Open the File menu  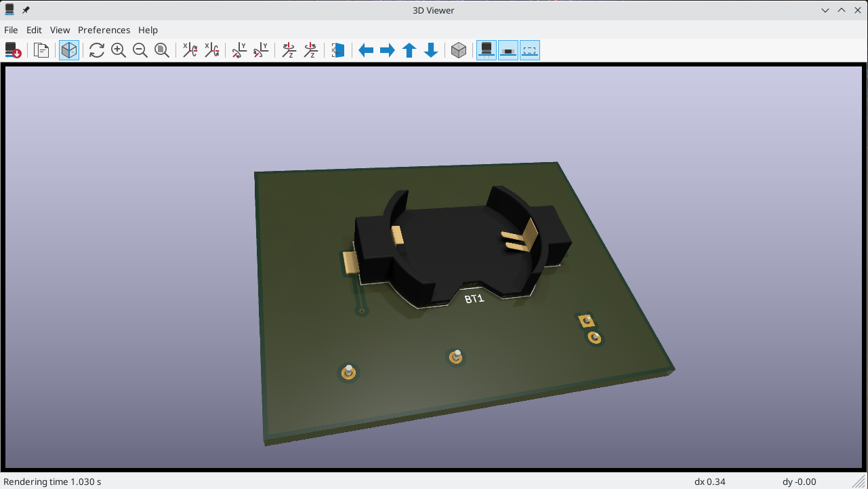point(11,30)
